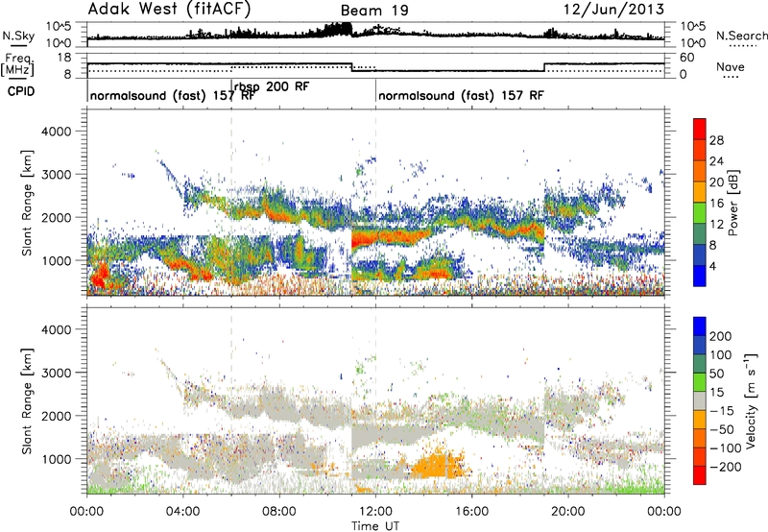Click 'Slant Range [km]' label of power panel
The image size is (768, 532).
pyautogui.click(x=27, y=203)
